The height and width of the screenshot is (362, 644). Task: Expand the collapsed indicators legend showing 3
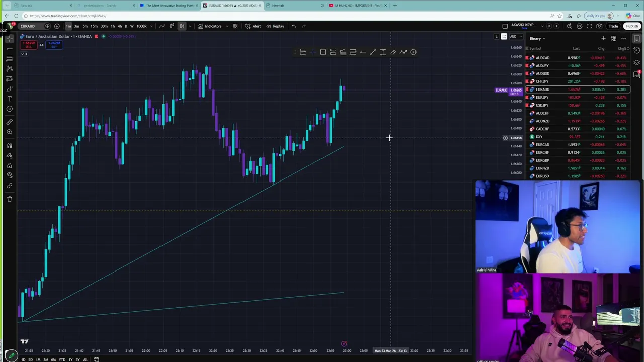pos(24,53)
